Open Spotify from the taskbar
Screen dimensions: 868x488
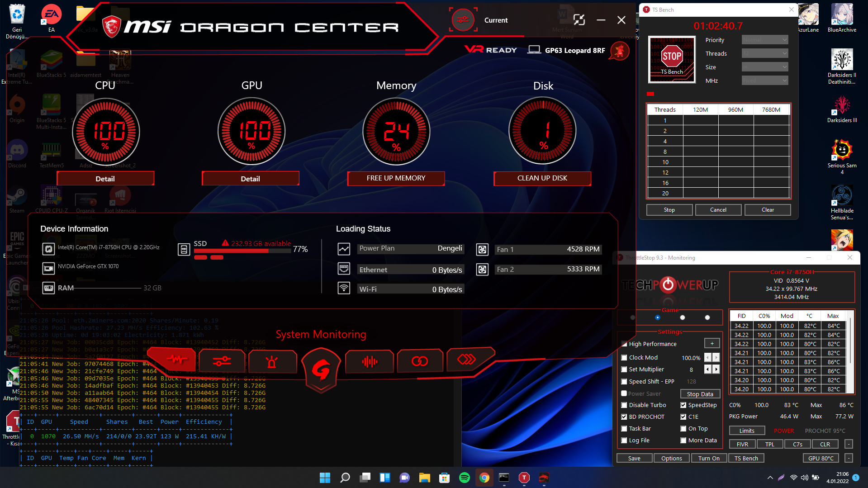(464, 478)
